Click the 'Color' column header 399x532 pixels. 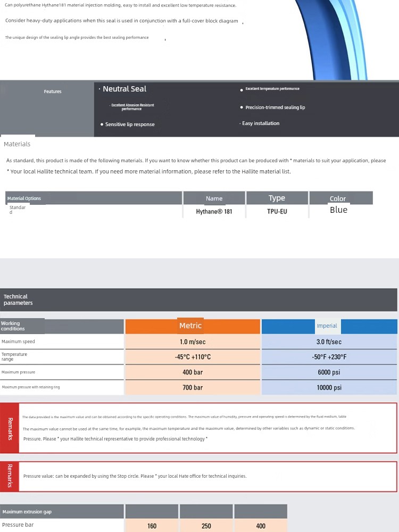click(x=341, y=198)
